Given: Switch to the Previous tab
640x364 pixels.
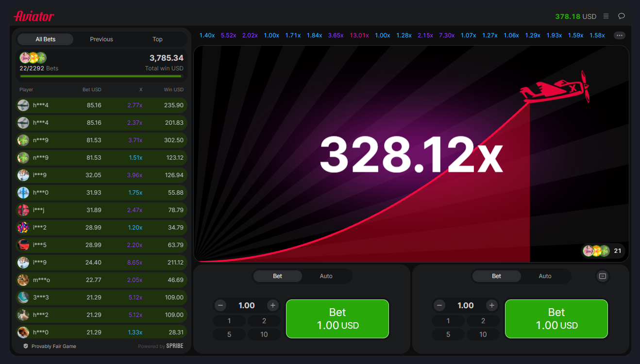Looking at the screenshot, I should [x=101, y=39].
